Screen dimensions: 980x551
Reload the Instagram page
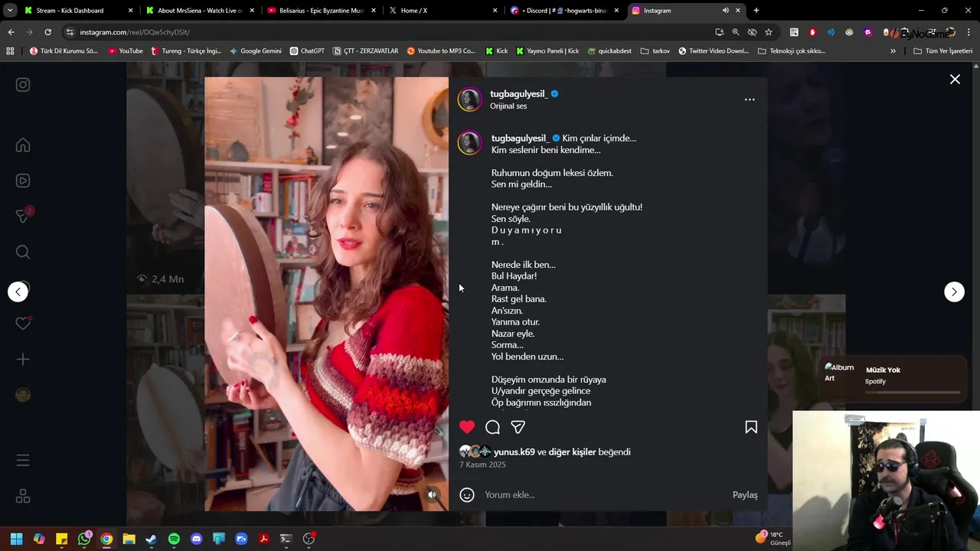pyautogui.click(x=47, y=32)
